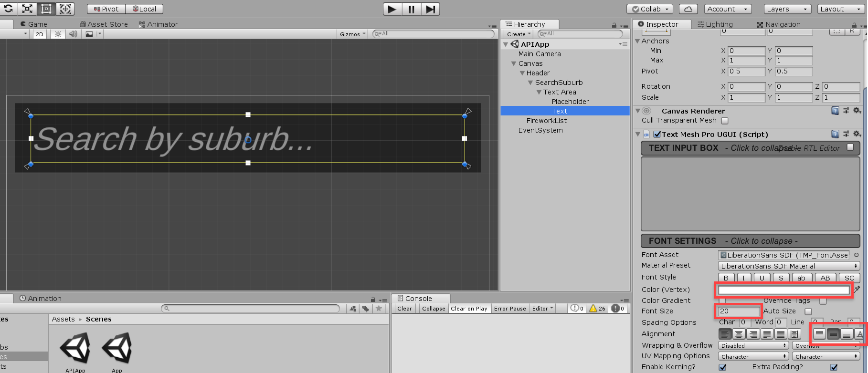The image size is (868, 373).
Task: Open the Gizmos dropdown in scene view
Action: tap(352, 34)
